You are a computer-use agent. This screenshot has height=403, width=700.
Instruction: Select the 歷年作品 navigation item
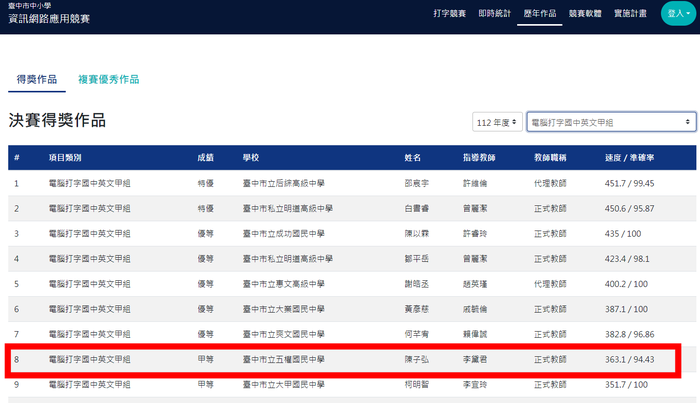coord(540,13)
